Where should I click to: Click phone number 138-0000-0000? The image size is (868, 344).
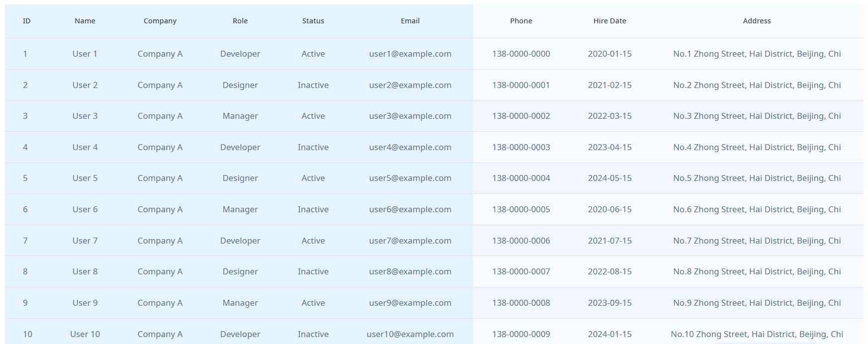click(x=521, y=54)
